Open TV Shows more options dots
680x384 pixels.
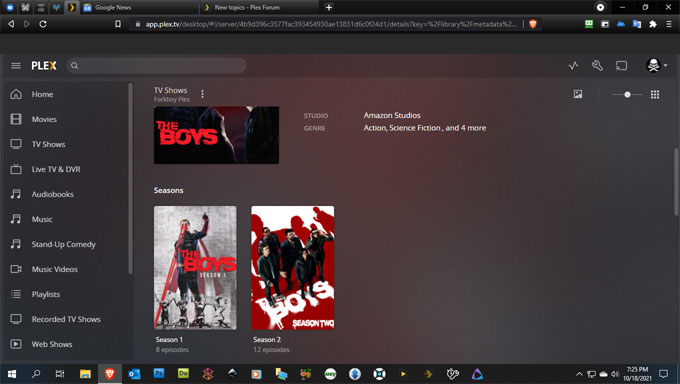click(202, 94)
